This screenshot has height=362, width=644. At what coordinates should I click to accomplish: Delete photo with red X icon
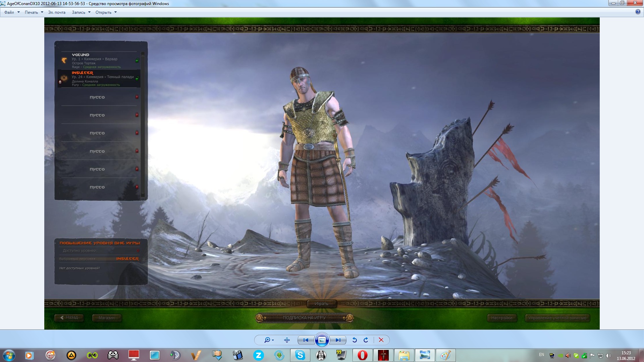point(381,340)
